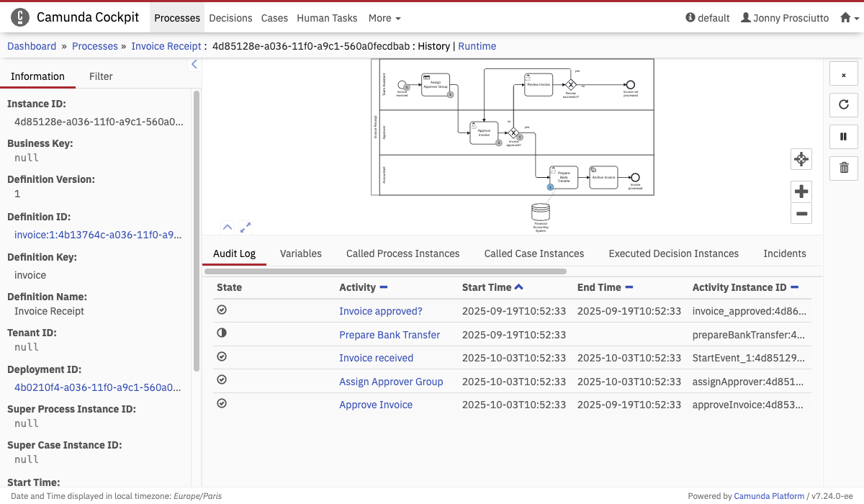The height and width of the screenshot is (504, 864).
Task: Zoom in the diagram with plus button
Action: [x=801, y=192]
